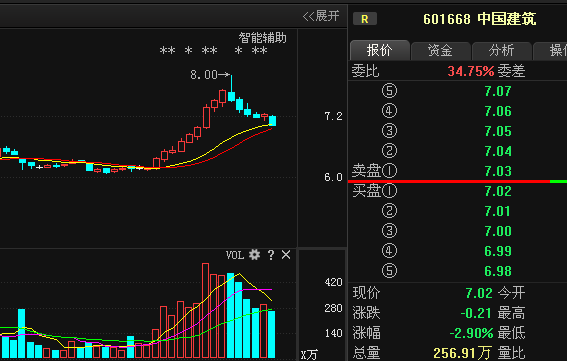Select buy level 3 circled number
The height and width of the screenshot is (361, 567).
point(389,231)
